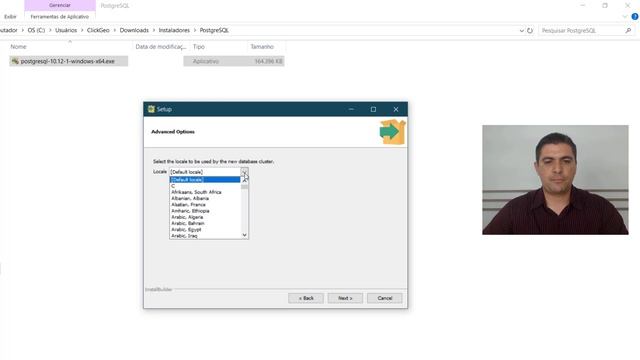Cancel the PostgreSQL Setup wizard
The height and width of the screenshot is (360, 640).
[x=384, y=298]
